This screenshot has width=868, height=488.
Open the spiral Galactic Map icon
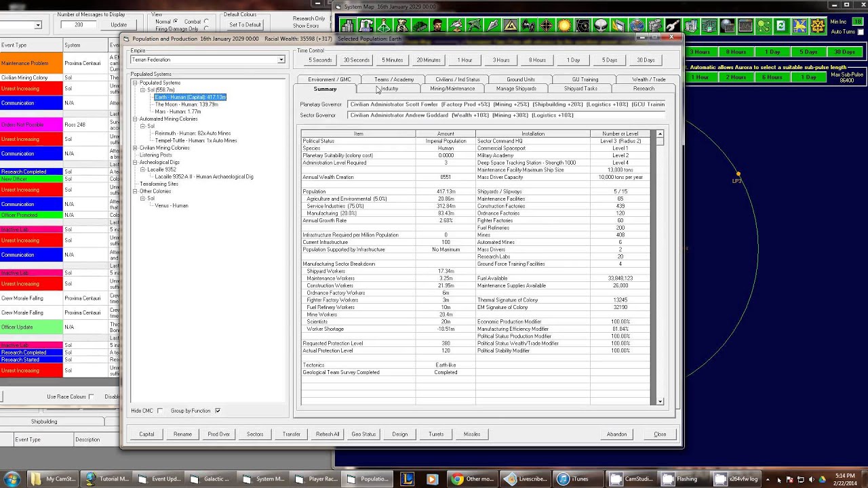coord(582,26)
